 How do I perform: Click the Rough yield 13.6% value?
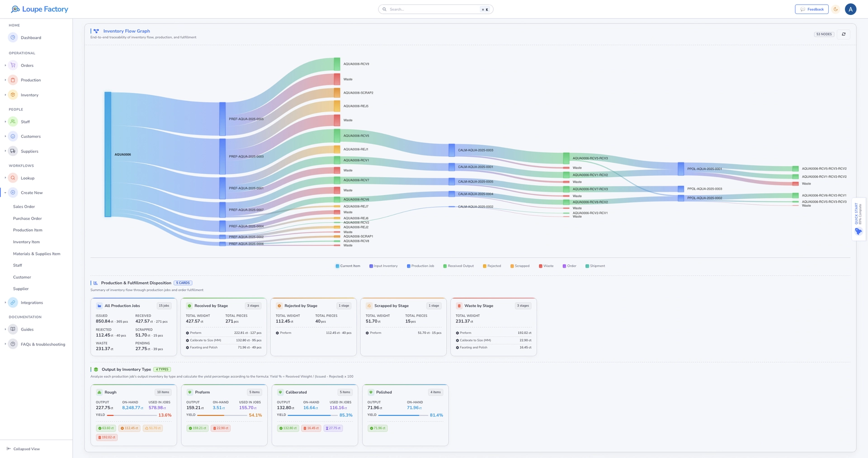(165, 415)
